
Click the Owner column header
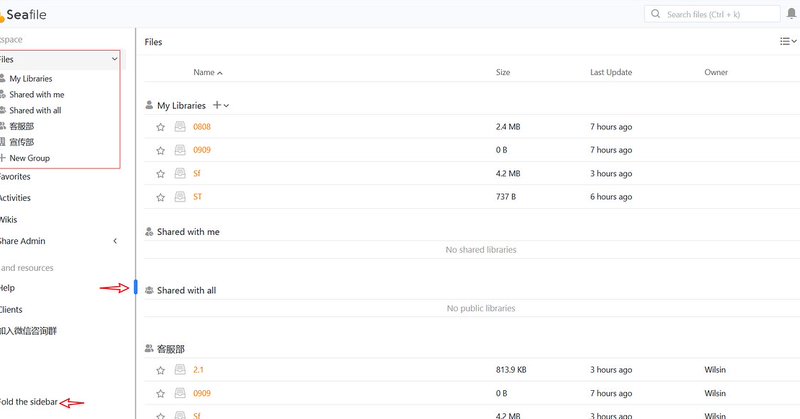click(716, 72)
